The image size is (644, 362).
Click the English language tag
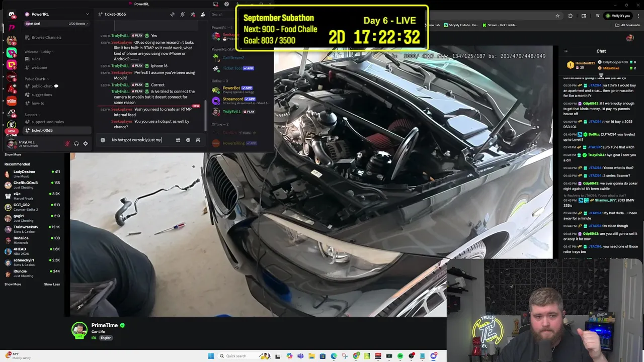click(106, 338)
